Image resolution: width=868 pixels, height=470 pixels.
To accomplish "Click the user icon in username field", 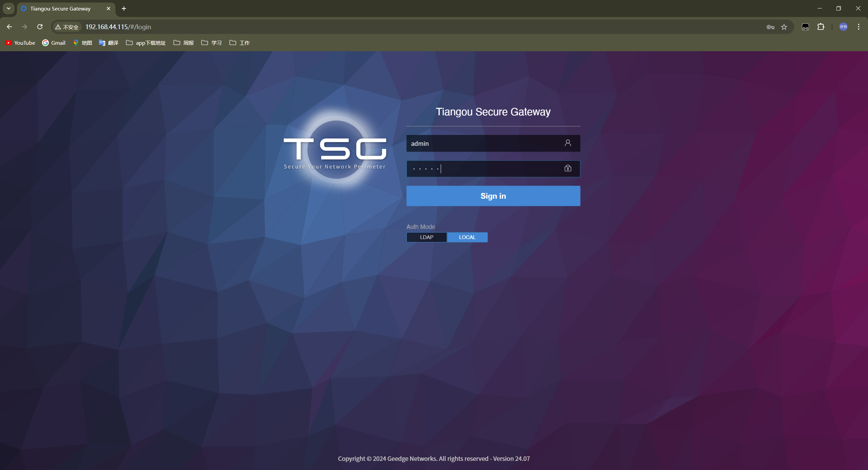I will click(568, 143).
